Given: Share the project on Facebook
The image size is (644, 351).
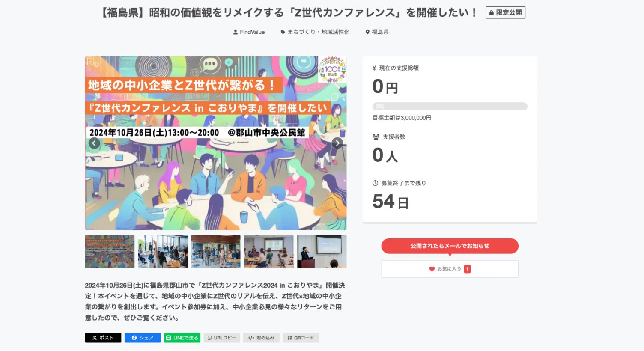Looking at the screenshot, I should 143,338.
